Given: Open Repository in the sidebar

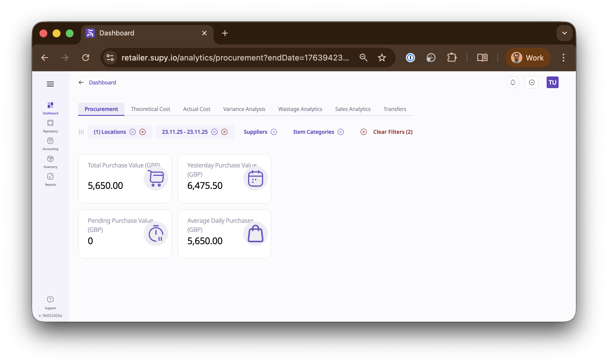Looking at the screenshot, I should point(50,126).
